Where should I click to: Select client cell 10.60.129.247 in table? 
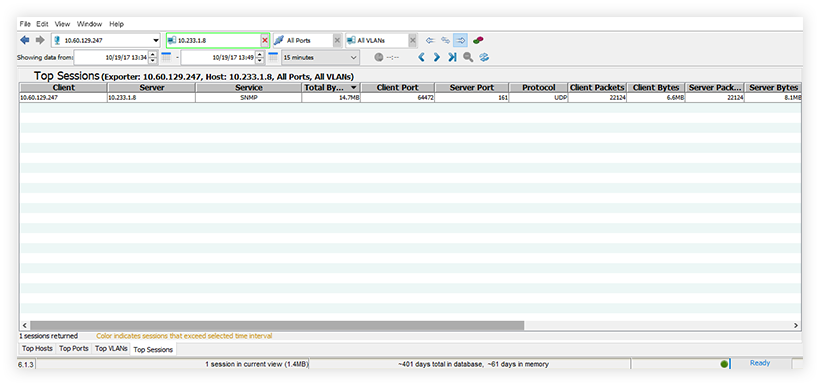point(63,97)
